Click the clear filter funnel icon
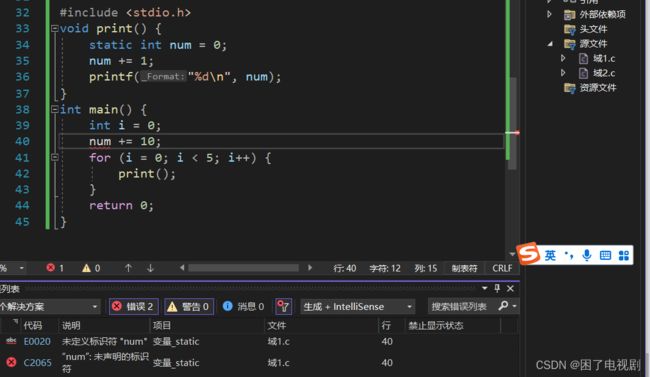The height and width of the screenshot is (377, 650). point(284,306)
